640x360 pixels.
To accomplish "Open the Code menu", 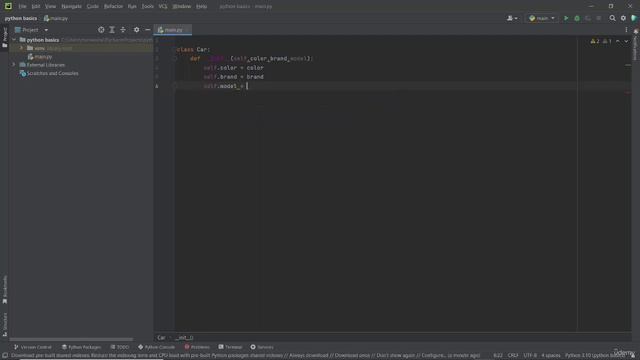I will [93, 7].
